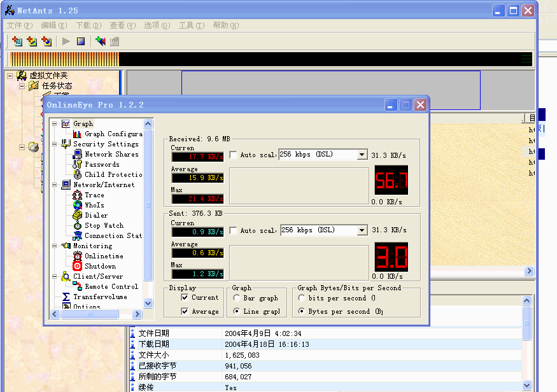Click the colorful arrow toolbar icon in NetAnts
The height and width of the screenshot is (392, 557).
pyautogui.click(x=101, y=41)
